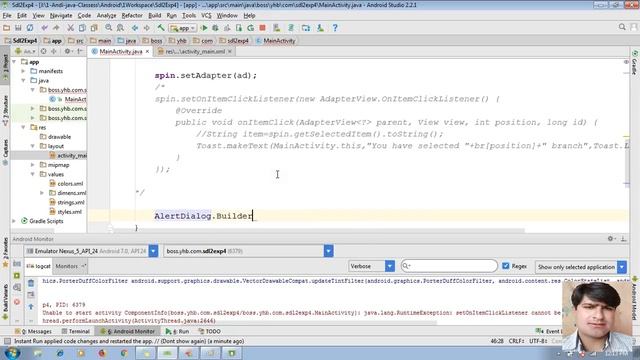Open Show only selected application dropdown
This screenshot has width=640, height=360.
tap(622, 267)
